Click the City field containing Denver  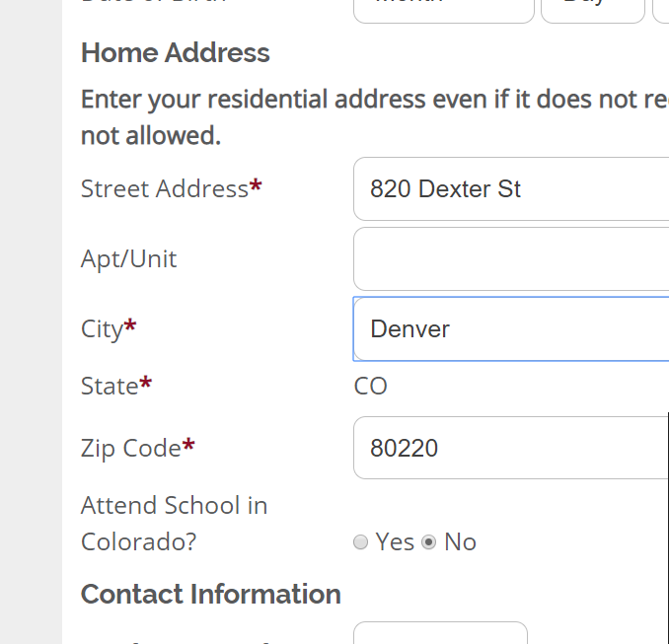[510, 328]
